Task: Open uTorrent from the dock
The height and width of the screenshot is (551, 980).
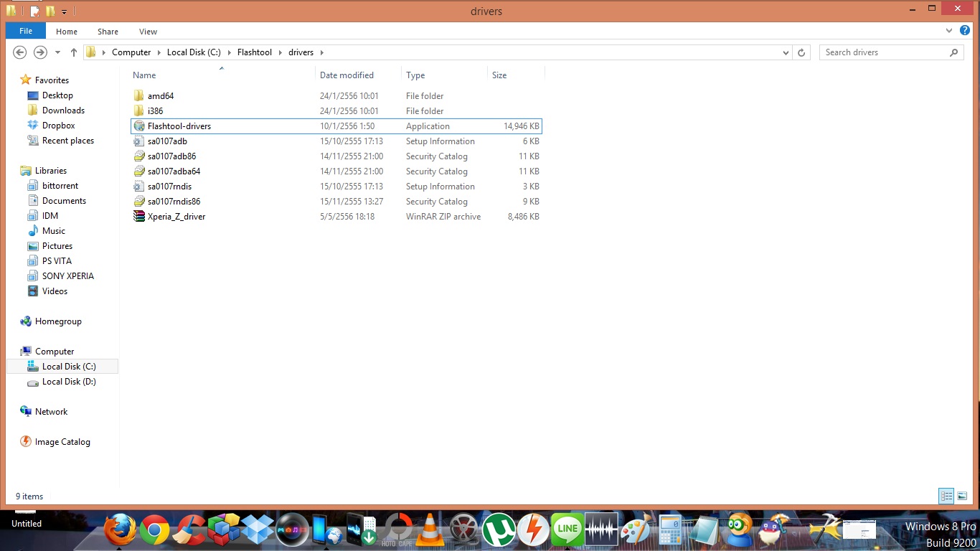Action: click(499, 531)
